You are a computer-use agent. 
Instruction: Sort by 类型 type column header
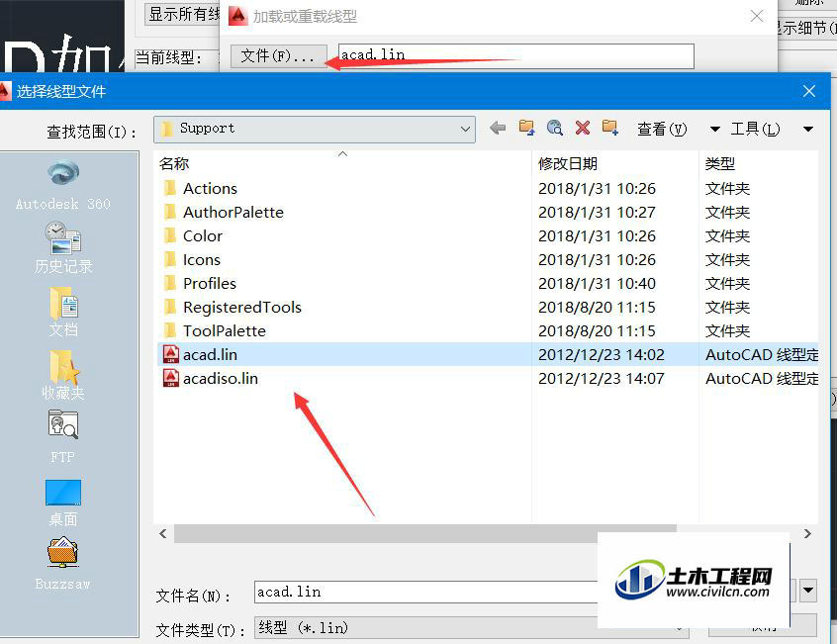coord(719,164)
